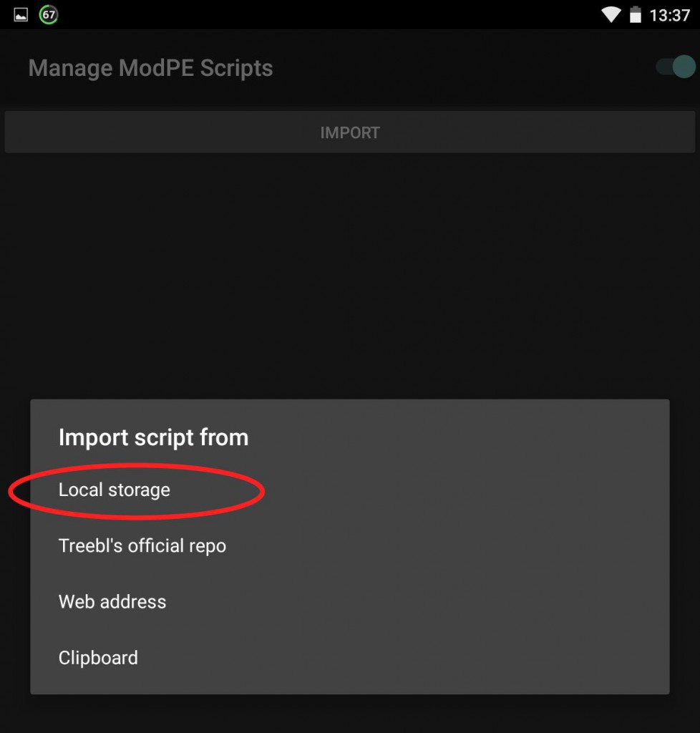Select the word Clipboard in the dialog
700x733 pixels.
click(x=98, y=658)
